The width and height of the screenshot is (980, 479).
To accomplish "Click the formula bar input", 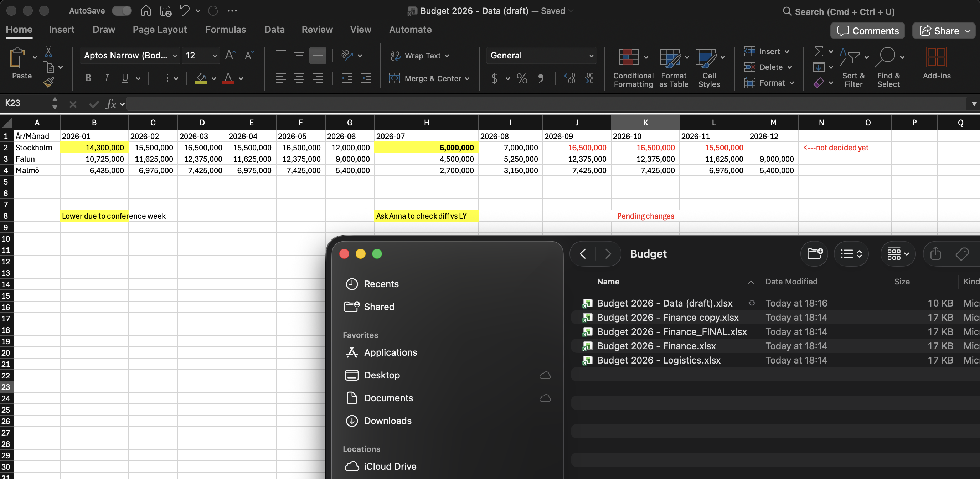I will tap(546, 103).
